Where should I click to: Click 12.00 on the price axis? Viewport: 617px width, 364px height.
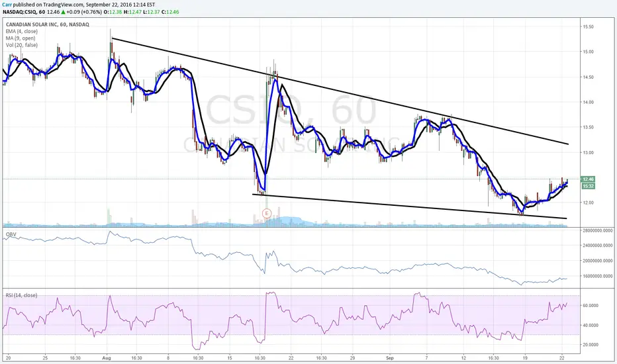tap(589, 203)
